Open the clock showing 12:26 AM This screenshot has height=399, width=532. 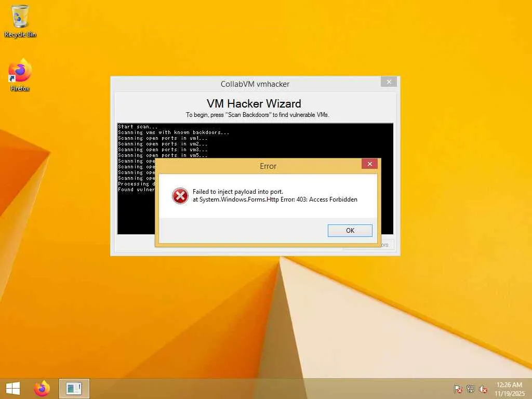(x=509, y=389)
